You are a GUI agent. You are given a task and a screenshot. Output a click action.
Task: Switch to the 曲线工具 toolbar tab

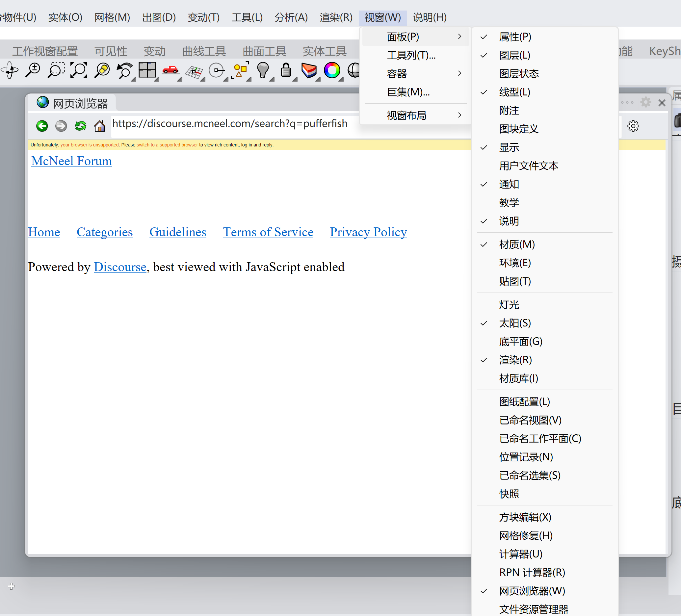pos(204,51)
